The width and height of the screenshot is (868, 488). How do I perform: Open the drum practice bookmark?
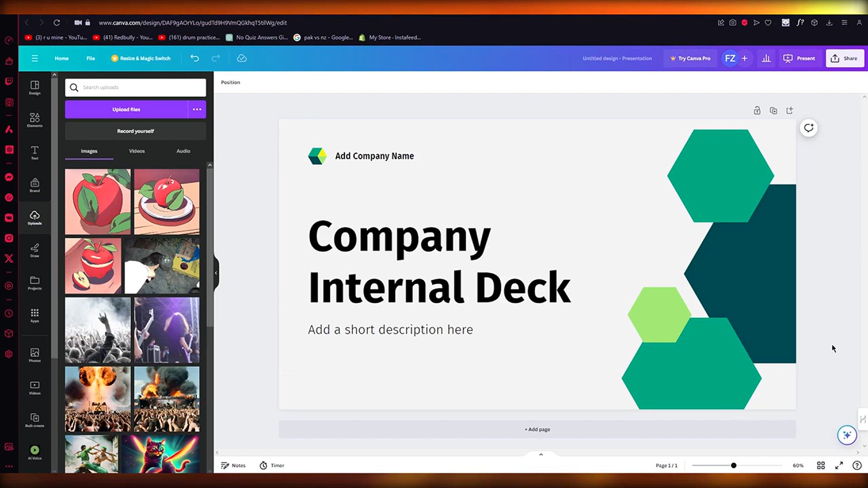(189, 38)
